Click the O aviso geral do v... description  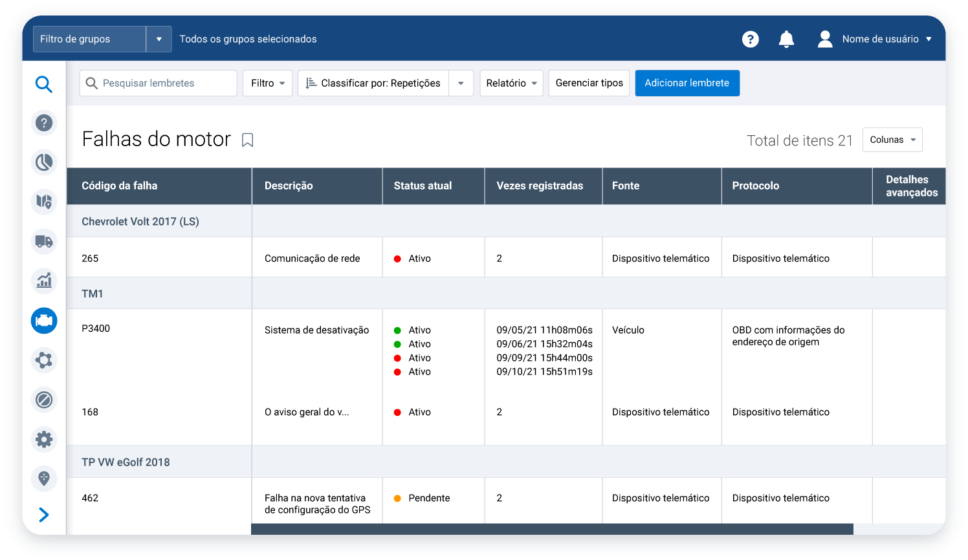click(307, 412)
